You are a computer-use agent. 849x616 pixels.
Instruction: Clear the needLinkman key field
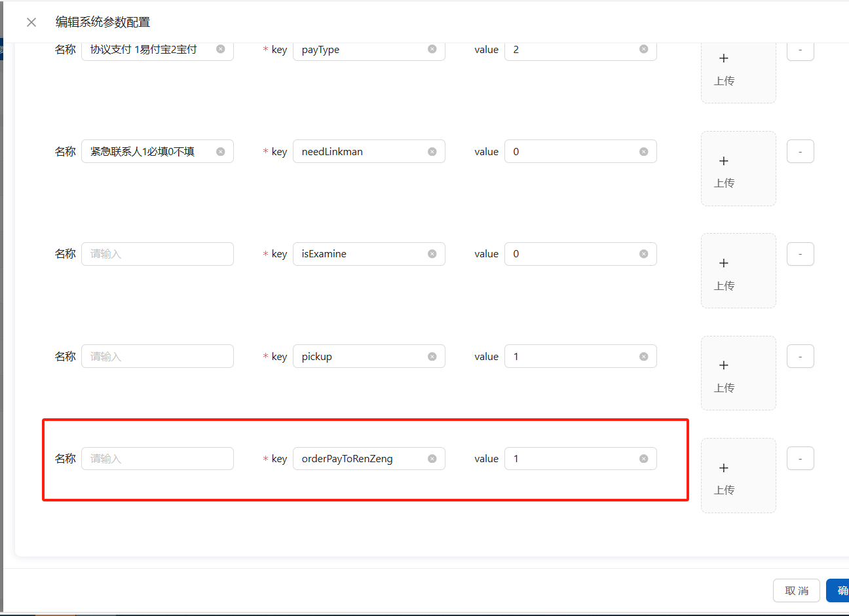point(432,151)
